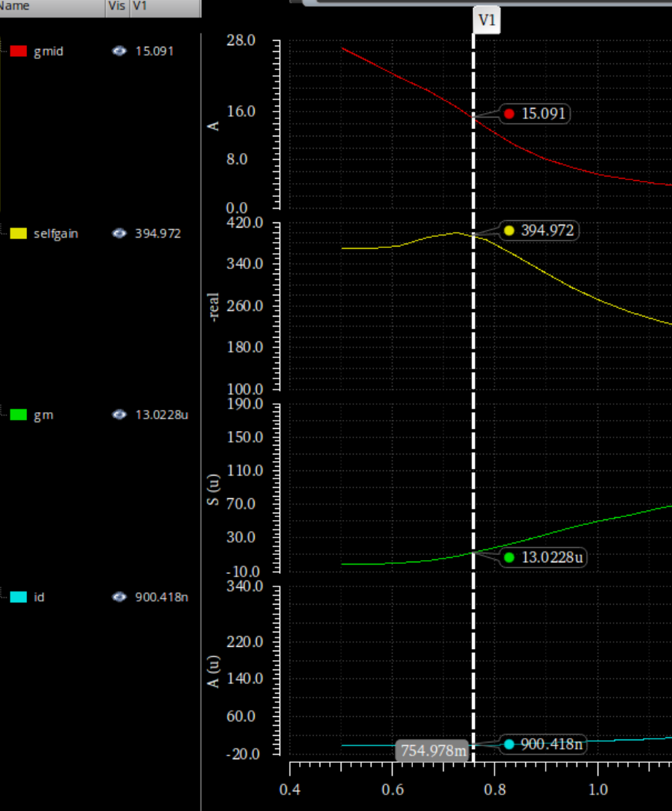Click the 340.0 tick on id axis
Image resolution: width=672 pixels, height=811 pixels.
[x=244, y=586]
